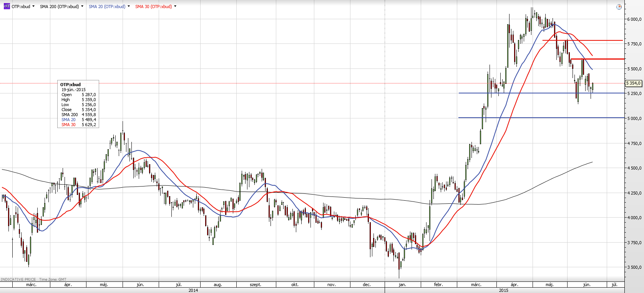
Task: Select the thick red horizontal line near 5 600
Action: [598, 59]
